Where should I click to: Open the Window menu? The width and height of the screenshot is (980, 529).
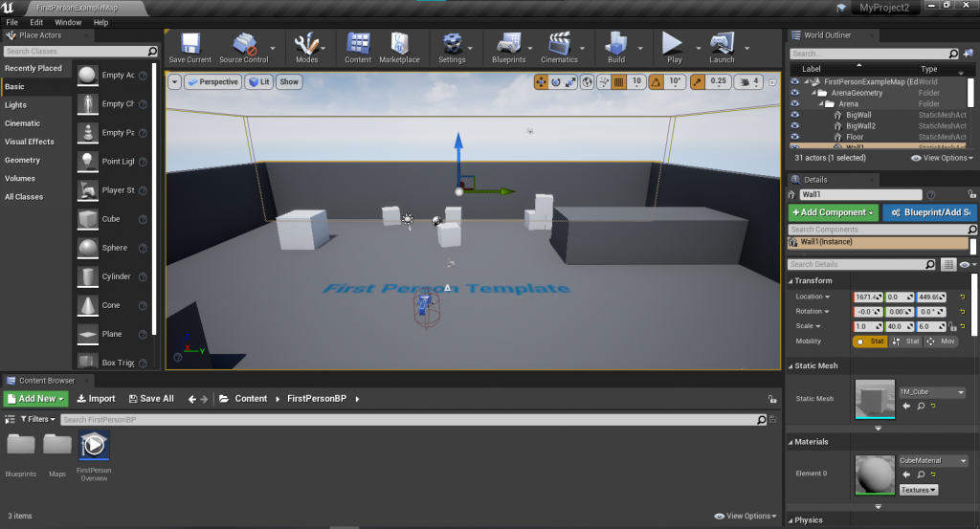pos(68,22)
